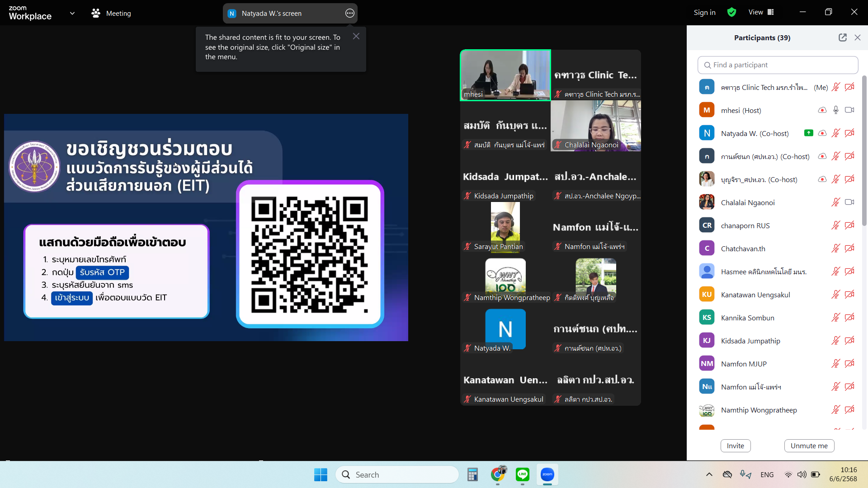Select Chatchavan.th participant name
868x488 pixels.
[x=743, y=249]
